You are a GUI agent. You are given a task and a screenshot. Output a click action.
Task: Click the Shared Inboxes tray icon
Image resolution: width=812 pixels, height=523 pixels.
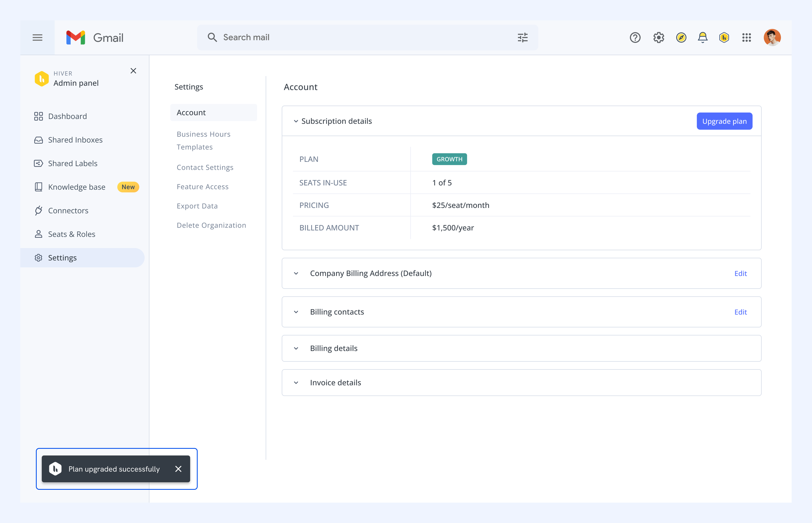tap(38, 140)
